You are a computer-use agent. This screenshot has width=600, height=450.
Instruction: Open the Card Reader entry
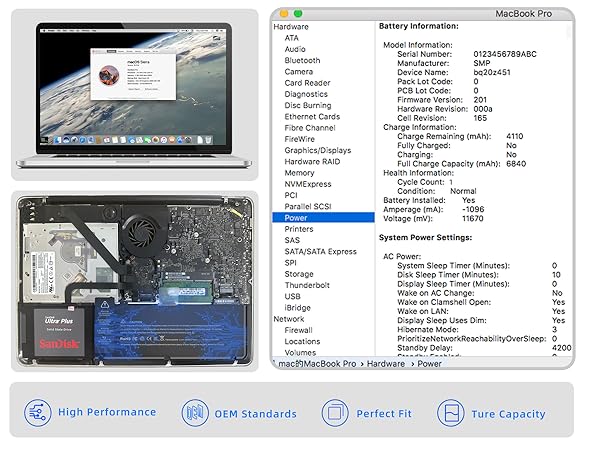click(307, 83)
